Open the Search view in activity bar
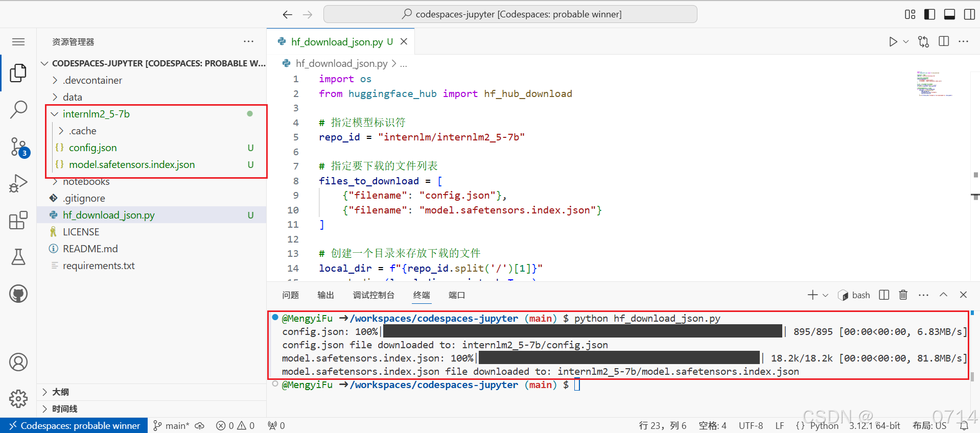This screenshot has height=433, width=980. click(x=18, y=109)
